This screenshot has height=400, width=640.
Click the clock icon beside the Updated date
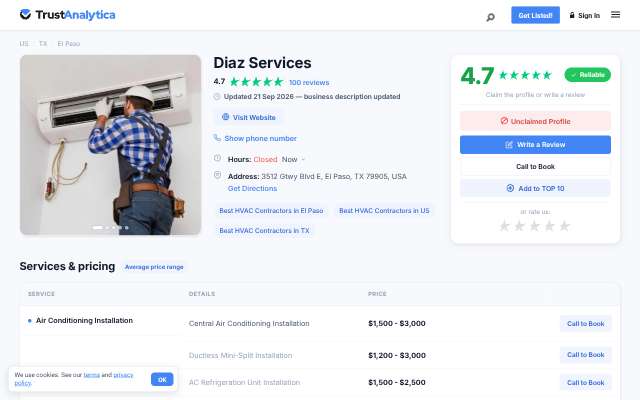217,96
